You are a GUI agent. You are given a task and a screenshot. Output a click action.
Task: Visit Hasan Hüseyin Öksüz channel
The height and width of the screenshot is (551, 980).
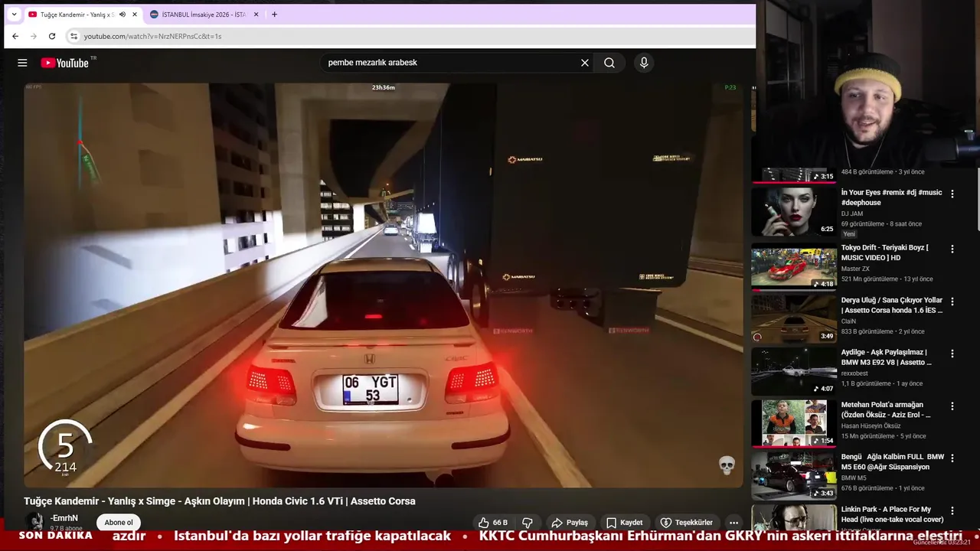click(871, 425)
